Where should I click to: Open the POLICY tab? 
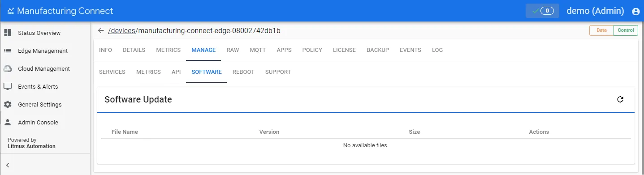(x=312, y=50)
